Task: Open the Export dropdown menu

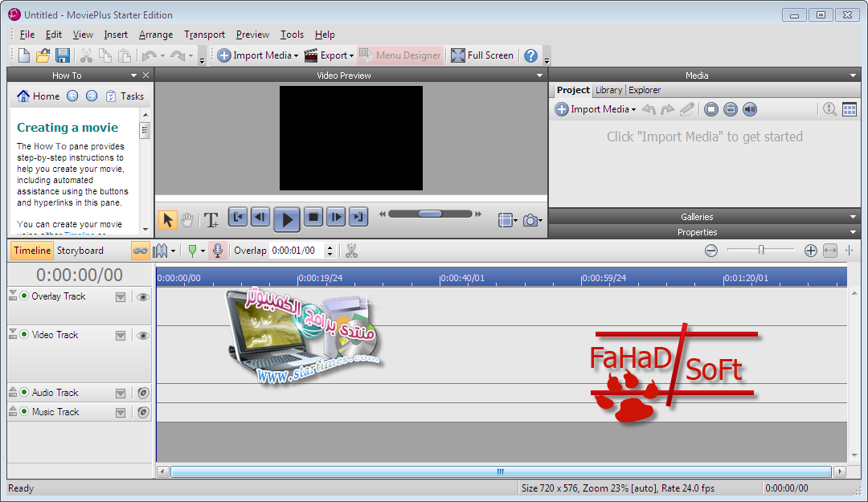Action: 329,55
